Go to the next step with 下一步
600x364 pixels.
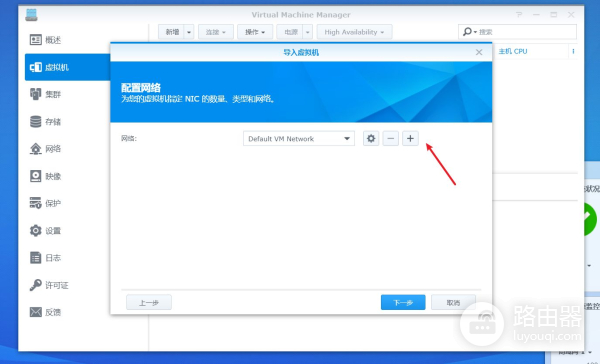(x=403, y=302)
